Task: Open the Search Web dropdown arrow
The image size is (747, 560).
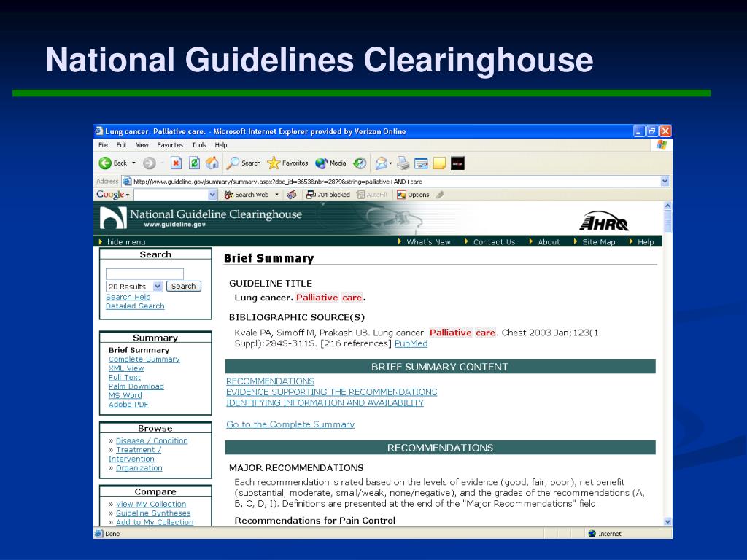Action: point(276,195)
